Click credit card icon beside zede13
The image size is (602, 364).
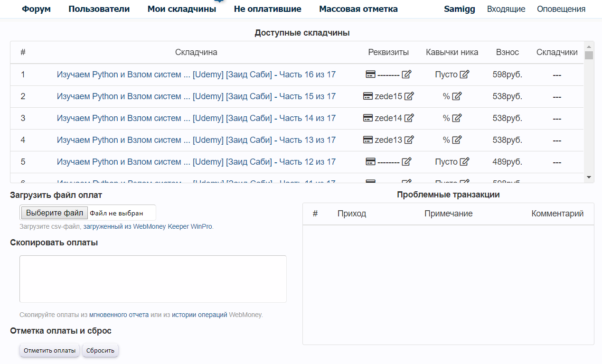tap(368, 140)
